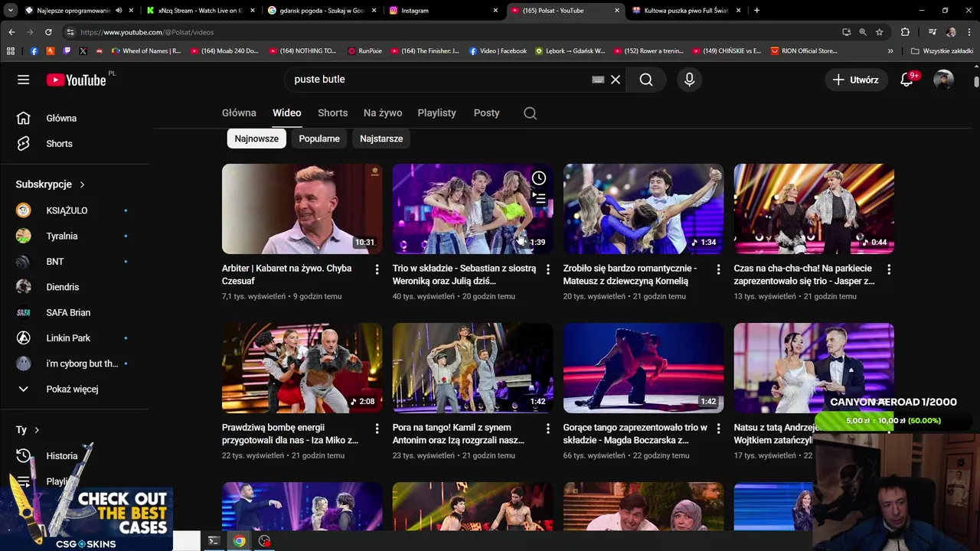Select the Najstarsze sort chip

(381, 139)
